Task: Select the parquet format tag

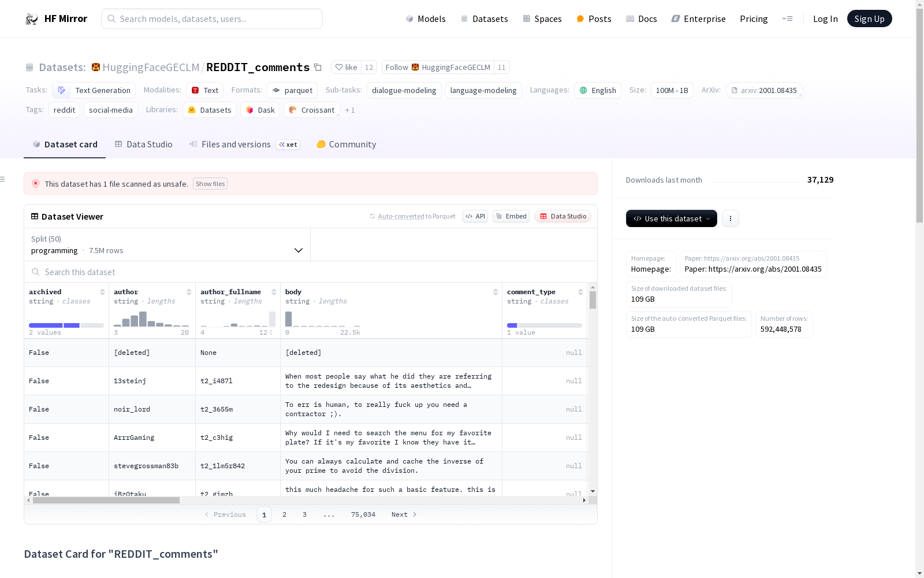Action: click(x=292, y=90)
